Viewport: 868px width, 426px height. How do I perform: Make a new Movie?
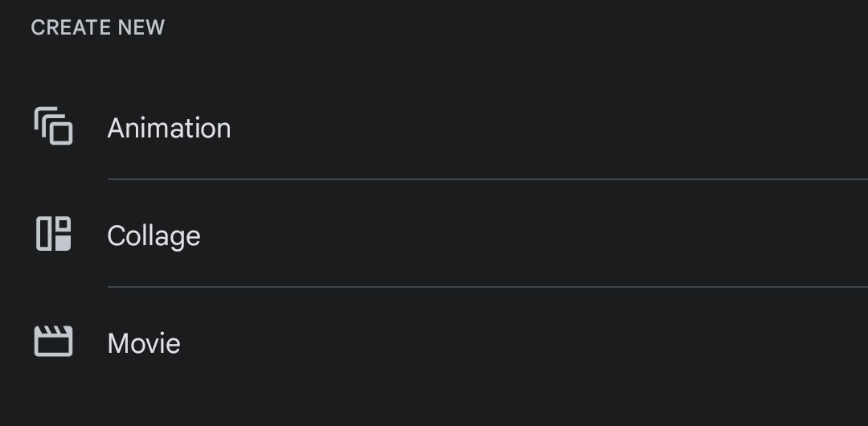pos(144,344)
